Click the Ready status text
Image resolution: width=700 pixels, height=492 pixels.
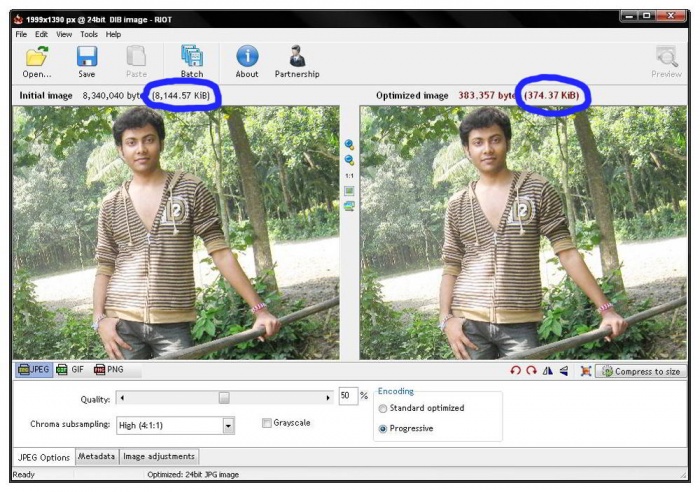tap(23, 475)
